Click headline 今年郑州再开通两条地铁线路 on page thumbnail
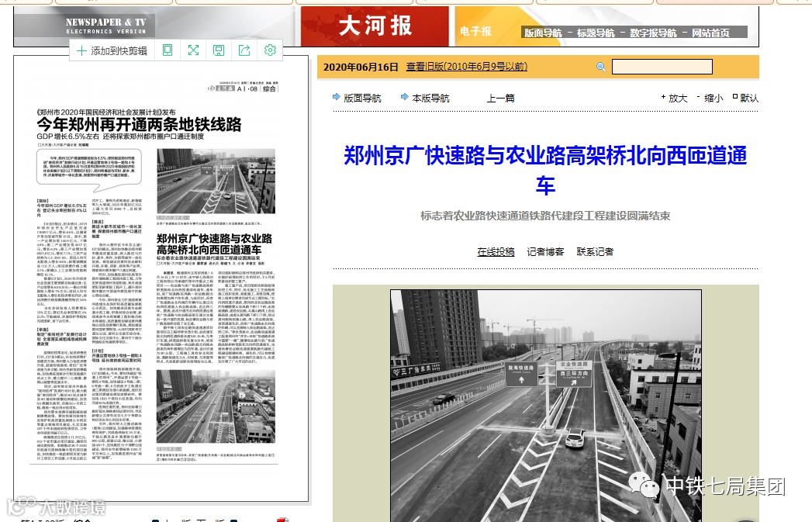This screenshot has width=812, height=522. [x=139, y=124]
